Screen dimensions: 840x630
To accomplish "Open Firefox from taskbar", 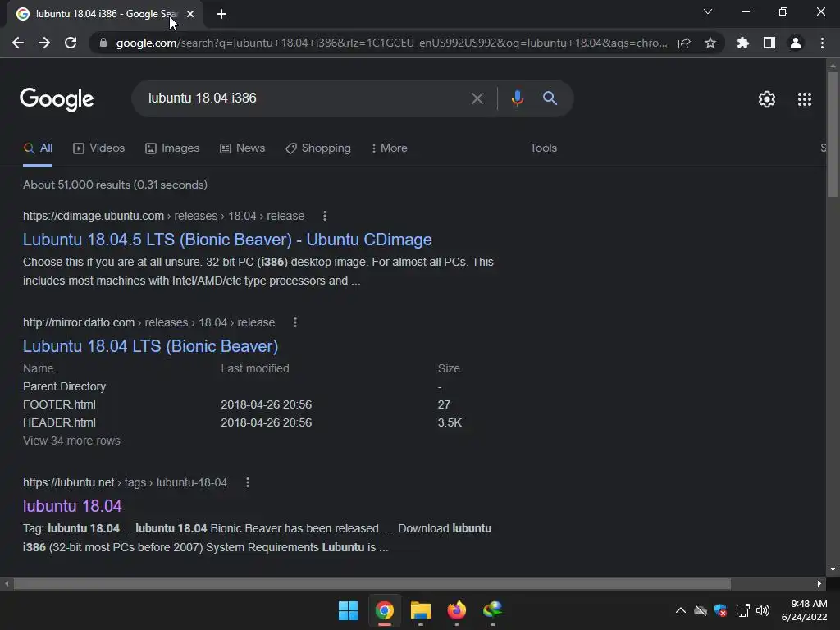I will point(456,610).
